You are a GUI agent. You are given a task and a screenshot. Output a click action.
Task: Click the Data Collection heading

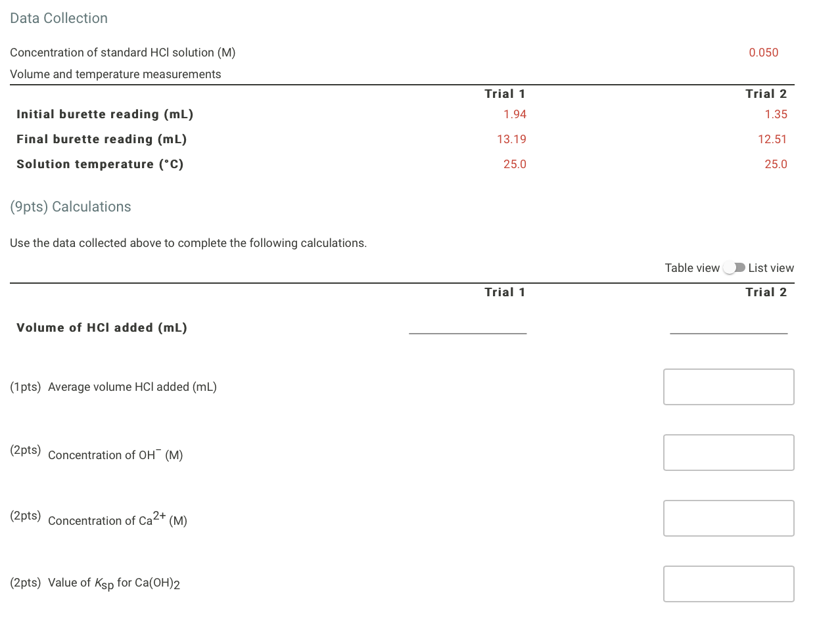(58, 18)
